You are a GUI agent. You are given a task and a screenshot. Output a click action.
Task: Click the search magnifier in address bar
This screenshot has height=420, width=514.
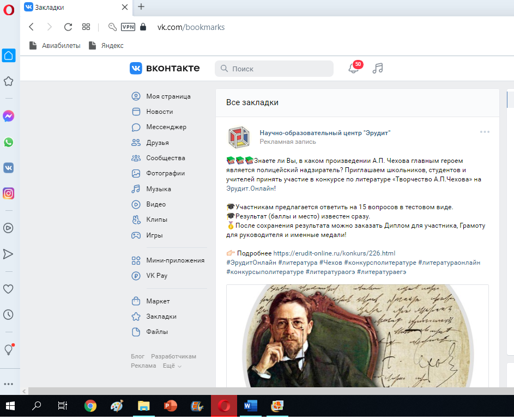(x=112, y=27)
